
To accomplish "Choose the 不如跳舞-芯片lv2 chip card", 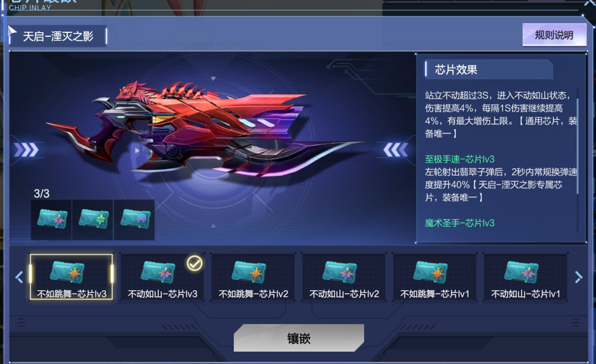I will point(253,277).
